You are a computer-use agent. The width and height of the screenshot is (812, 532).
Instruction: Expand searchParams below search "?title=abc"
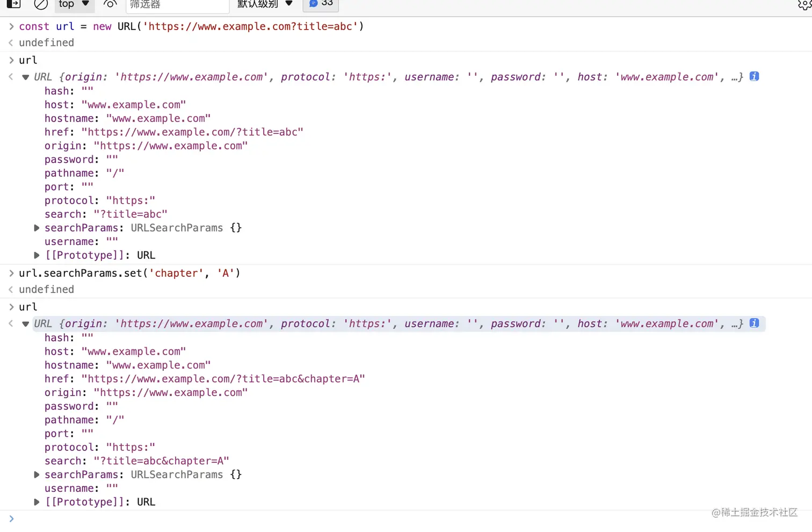tap(37, 228)
